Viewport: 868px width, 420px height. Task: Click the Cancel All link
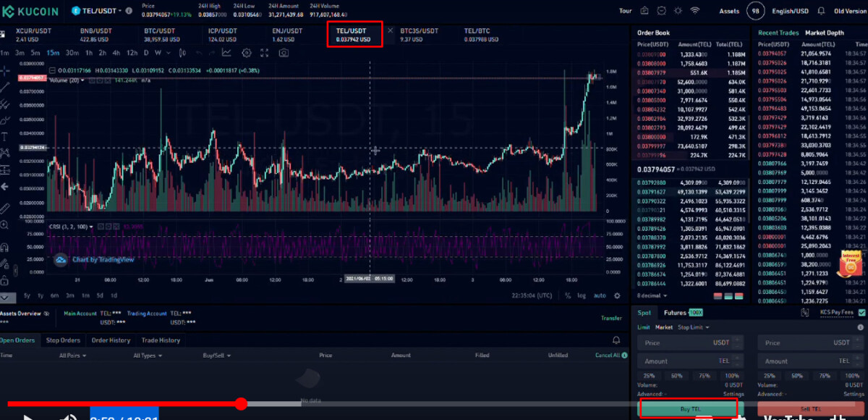[x=606, y=356]
